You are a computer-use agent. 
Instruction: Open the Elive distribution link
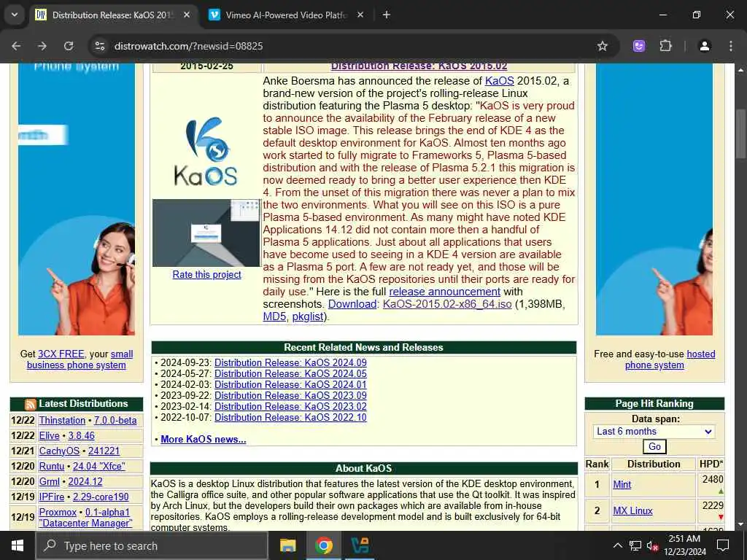(49, 436)
